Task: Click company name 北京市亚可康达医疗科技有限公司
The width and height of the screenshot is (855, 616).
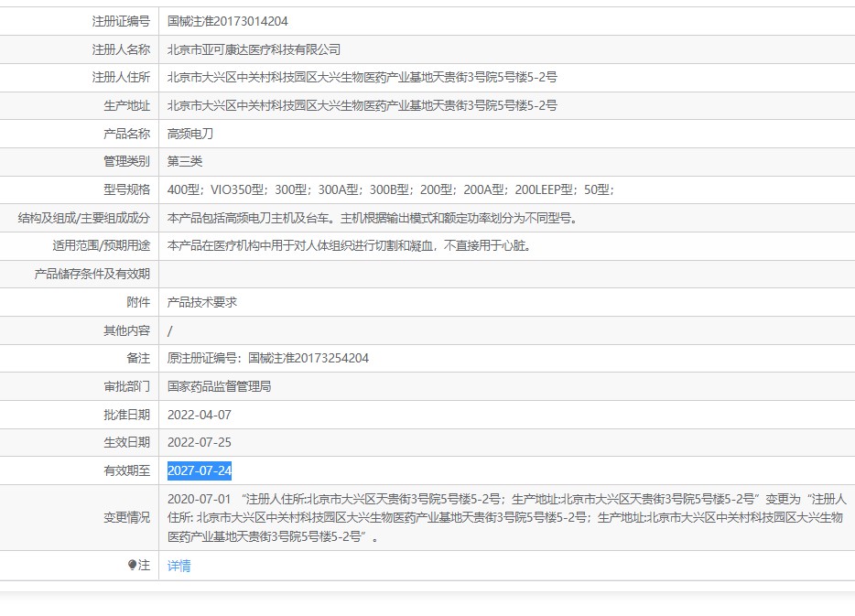Action: click(254, 49)
